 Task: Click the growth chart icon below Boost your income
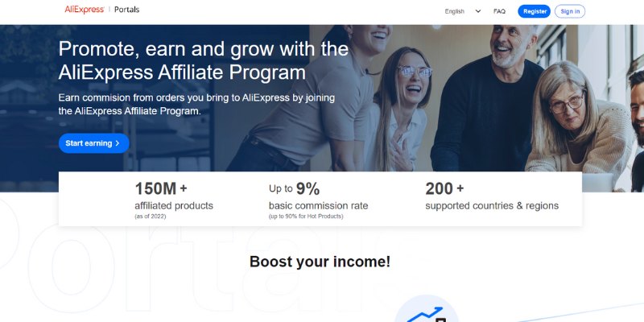427,314
